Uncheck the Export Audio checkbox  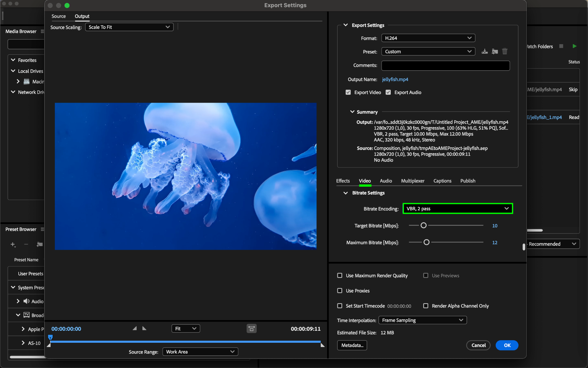[x=388, y=92]
